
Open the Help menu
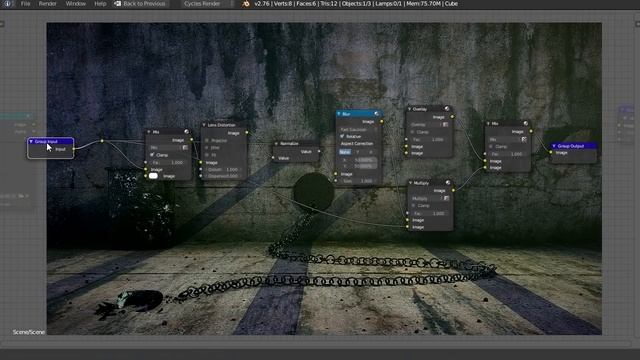[100, 4]
